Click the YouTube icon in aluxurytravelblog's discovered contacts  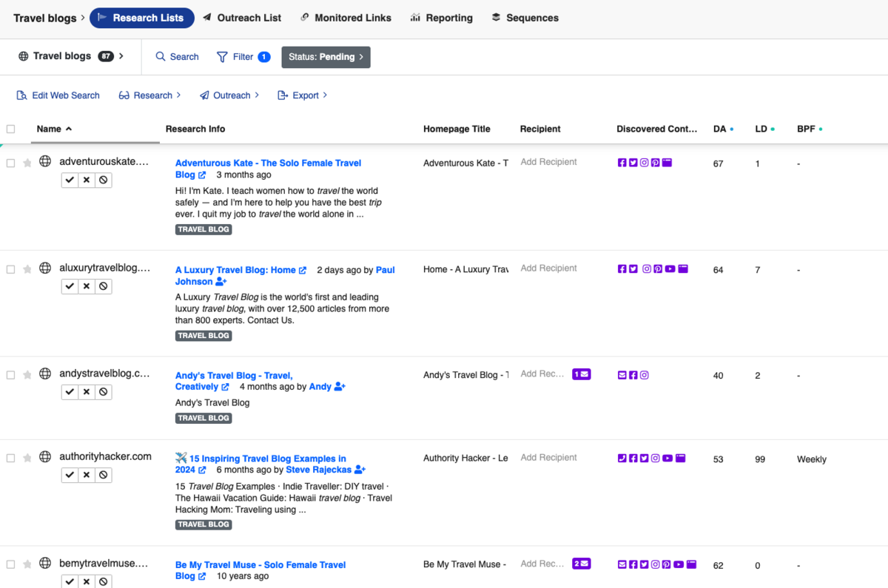pos(670,268)
